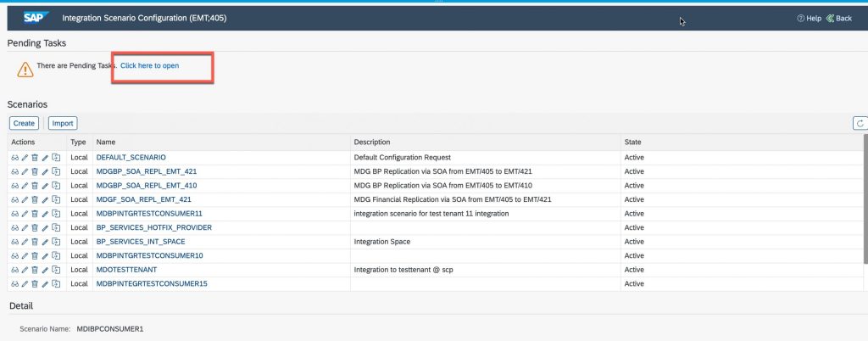Display MDGBP_SOA_REPL_EMT_421 via glasses icon
The width and height of the screenshot is (868, 341).
[x=15, y=171]
